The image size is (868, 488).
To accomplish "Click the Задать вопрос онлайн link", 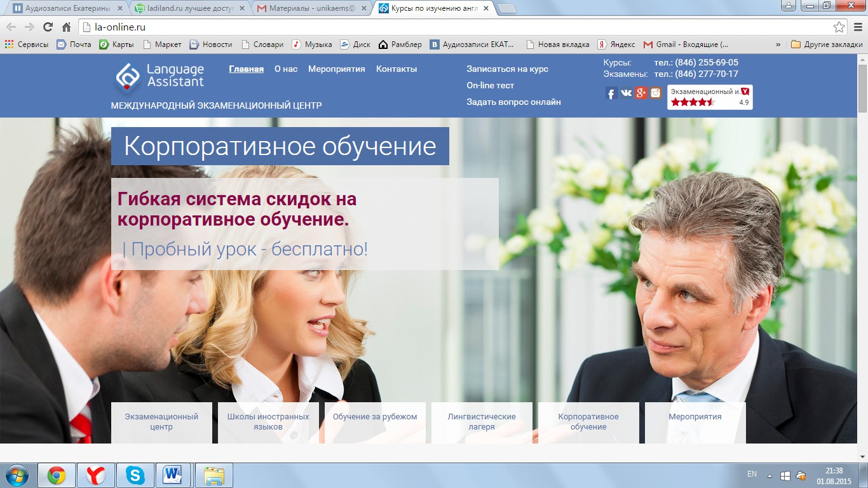I will click(x=514, y=102).
